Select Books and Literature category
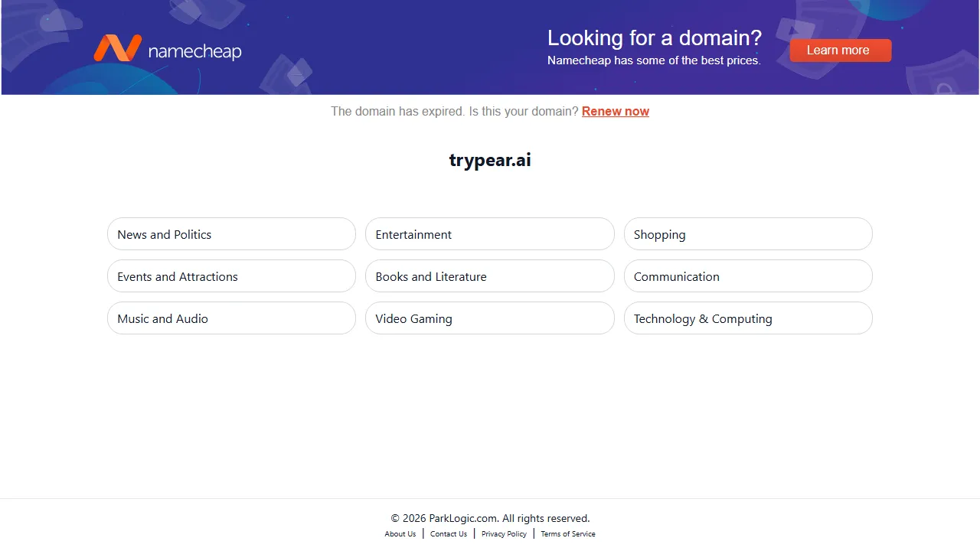The image size is (980, 551). click(490, 276)
